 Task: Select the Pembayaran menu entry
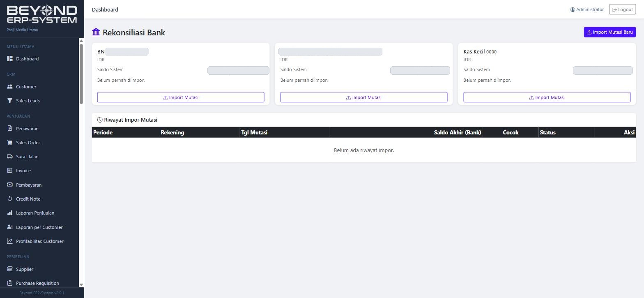click(x=39, y=185)
